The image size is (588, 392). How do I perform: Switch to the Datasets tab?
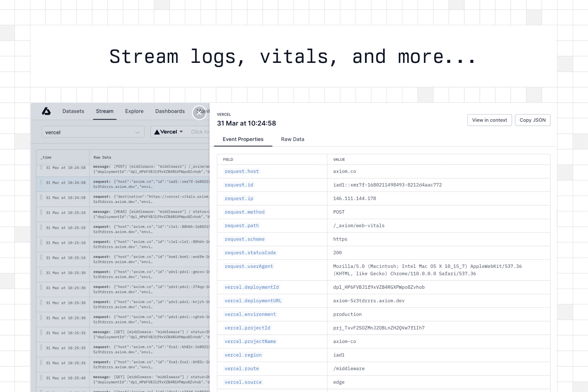[73, 111]
